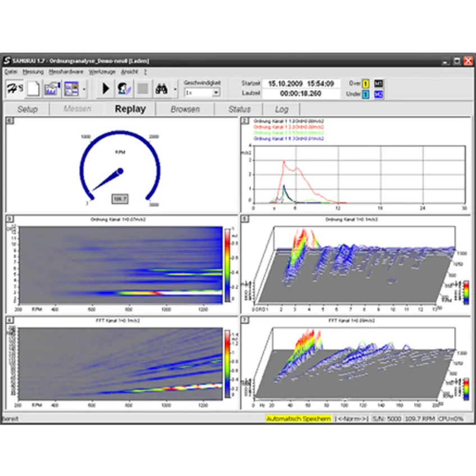
Task: Open the Ansicht menu
Action: tap(129, 72)
